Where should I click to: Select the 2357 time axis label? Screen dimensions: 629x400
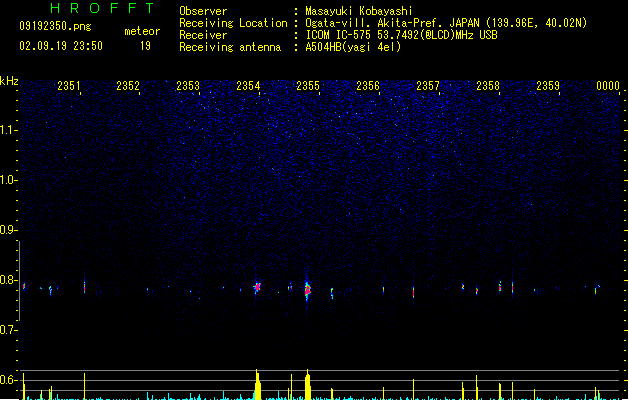click(428, 86)
